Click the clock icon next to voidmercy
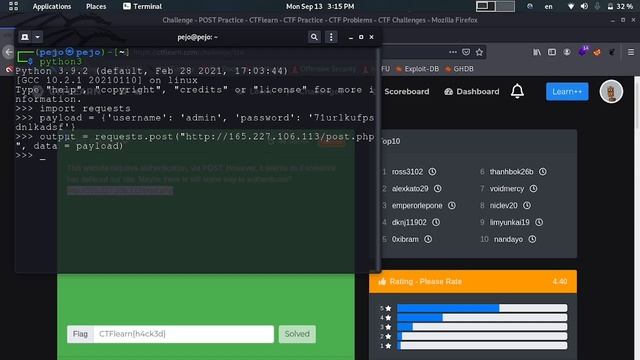Image resolution: width=640 pixels, height=360 pixels. (x=533, y=188)
